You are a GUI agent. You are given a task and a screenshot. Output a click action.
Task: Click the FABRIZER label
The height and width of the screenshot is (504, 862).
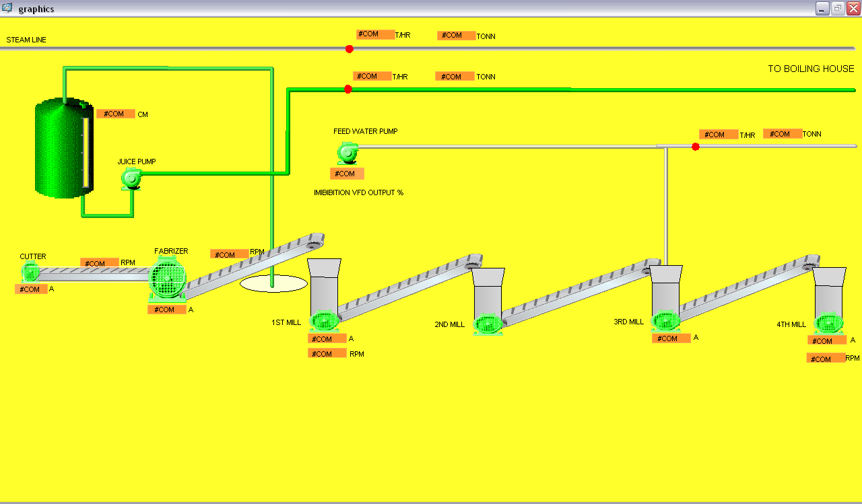[171, 252]
